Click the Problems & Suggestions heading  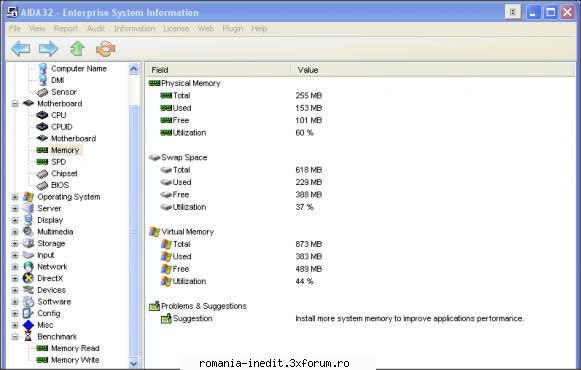coord(204,306)
